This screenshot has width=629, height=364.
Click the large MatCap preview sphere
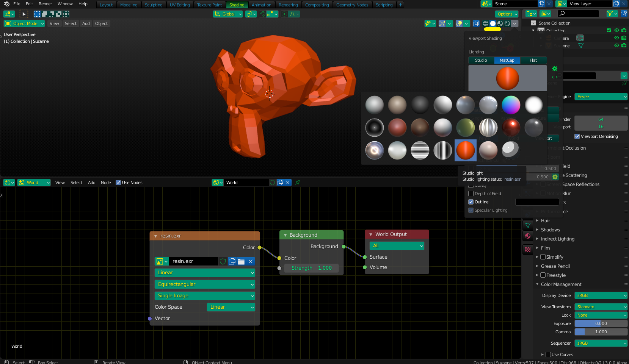[x=508, y=78]
